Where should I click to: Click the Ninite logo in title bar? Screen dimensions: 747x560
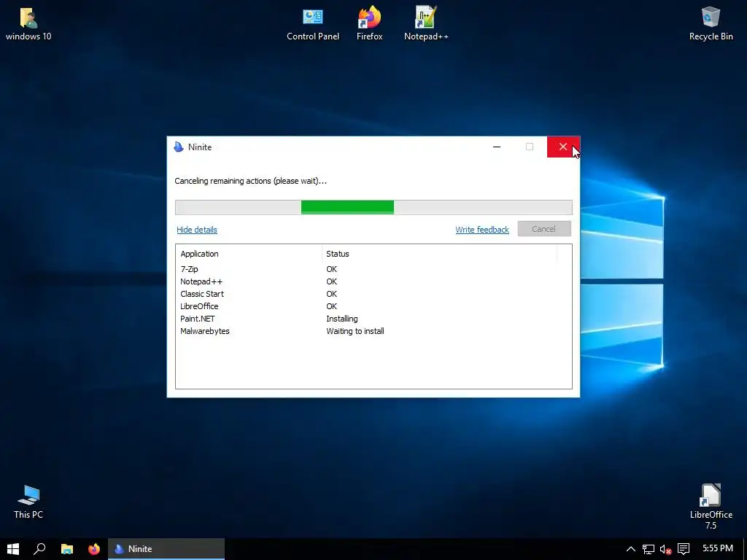[x=179, y=147]
